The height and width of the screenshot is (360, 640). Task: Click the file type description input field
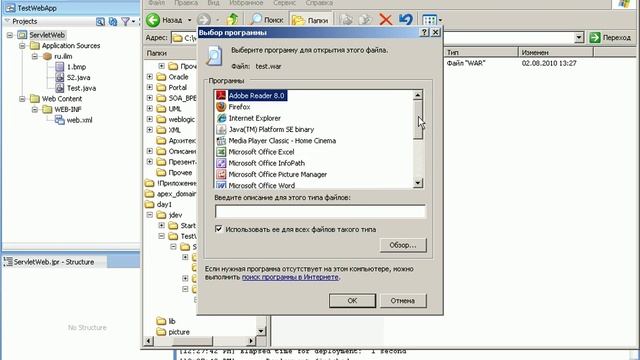click(320, 211)
